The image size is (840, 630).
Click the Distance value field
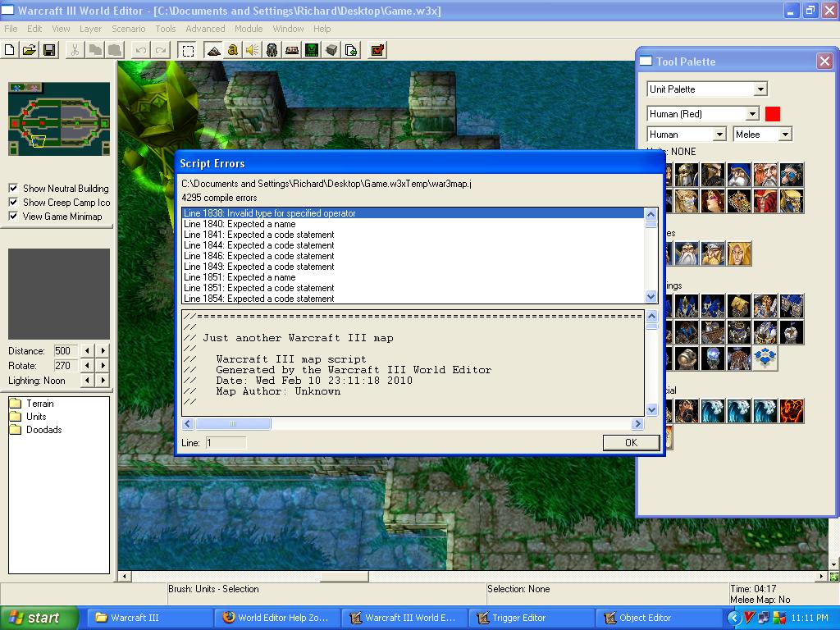tap(66, 351)
